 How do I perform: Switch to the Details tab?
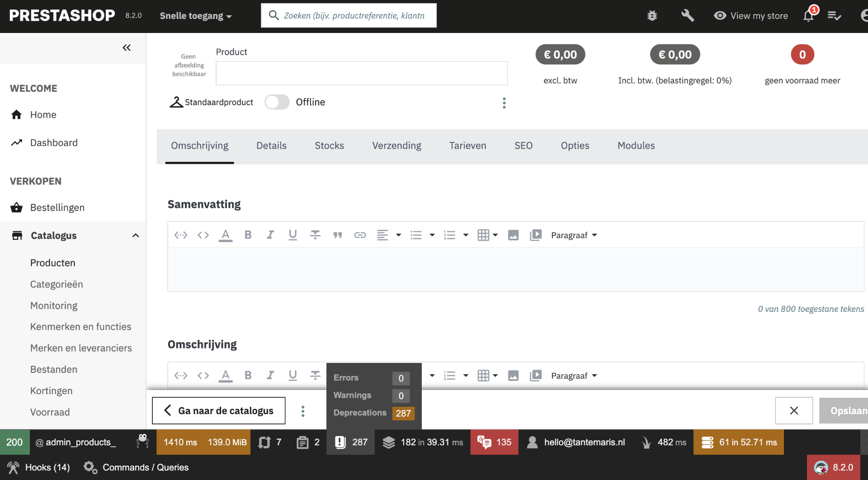pyautogui.click(x=271, y=146)
